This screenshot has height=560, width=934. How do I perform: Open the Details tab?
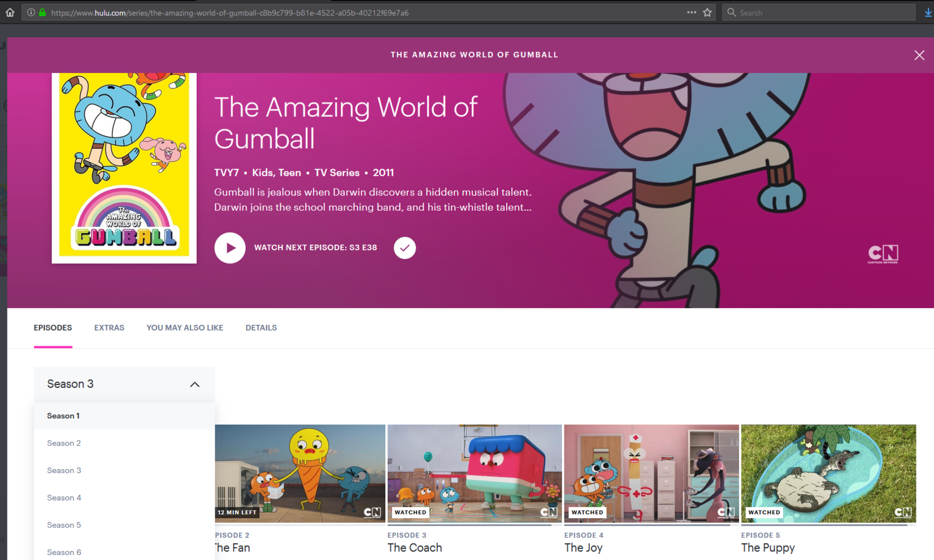coord(261,328)
